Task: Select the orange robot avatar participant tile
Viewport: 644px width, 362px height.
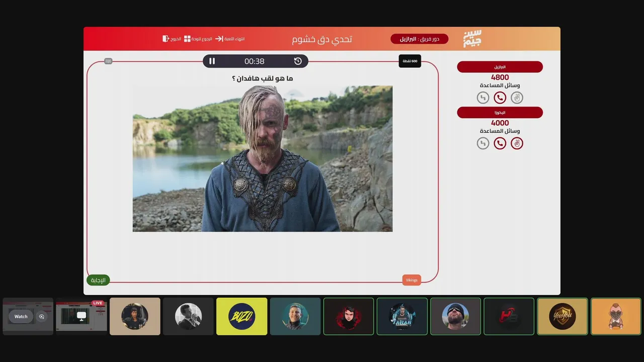Action: (616, 316)
